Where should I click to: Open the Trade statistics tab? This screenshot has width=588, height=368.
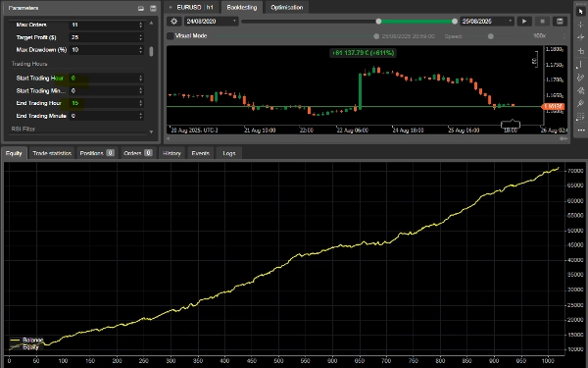click(x=52, y=153)
